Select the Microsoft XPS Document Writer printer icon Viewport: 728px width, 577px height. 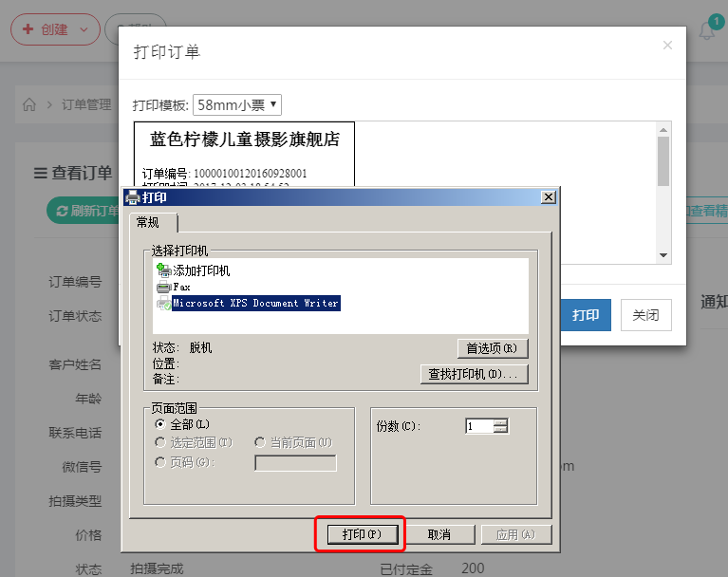pos(164,303)
